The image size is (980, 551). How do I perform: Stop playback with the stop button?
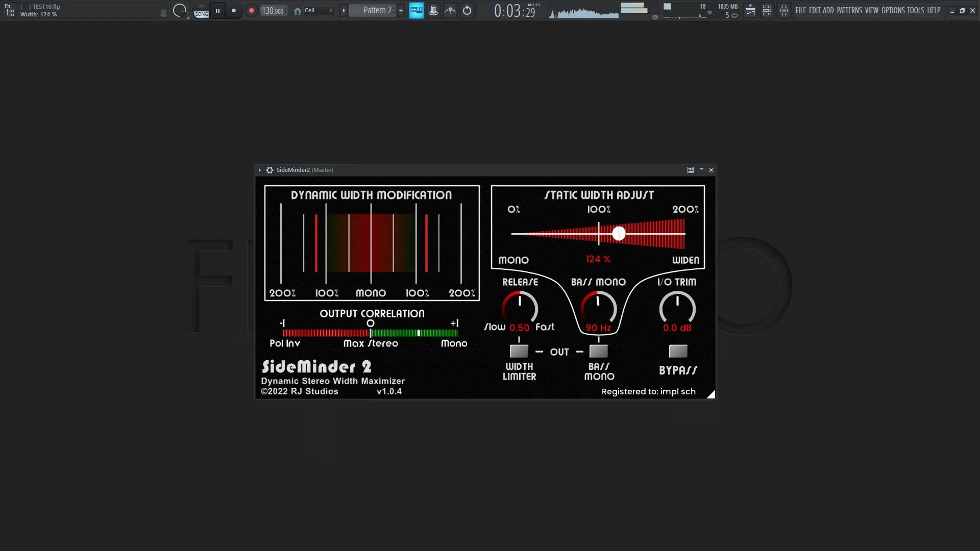[x=234, y=10]
